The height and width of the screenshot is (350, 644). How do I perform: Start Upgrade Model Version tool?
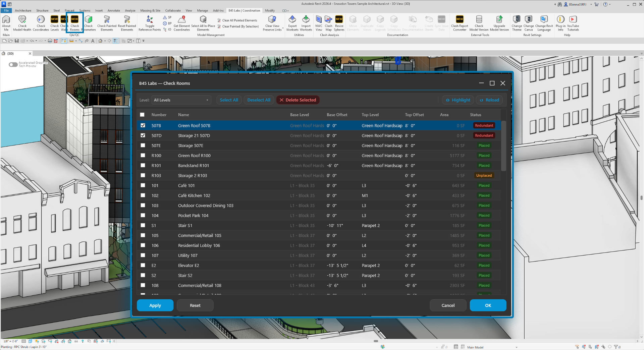499,23
